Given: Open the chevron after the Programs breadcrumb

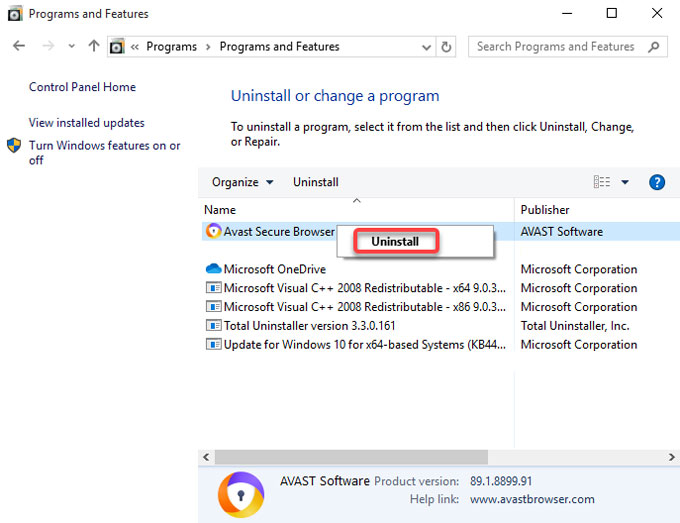Looking at the screenshot, I should point(208,47).
